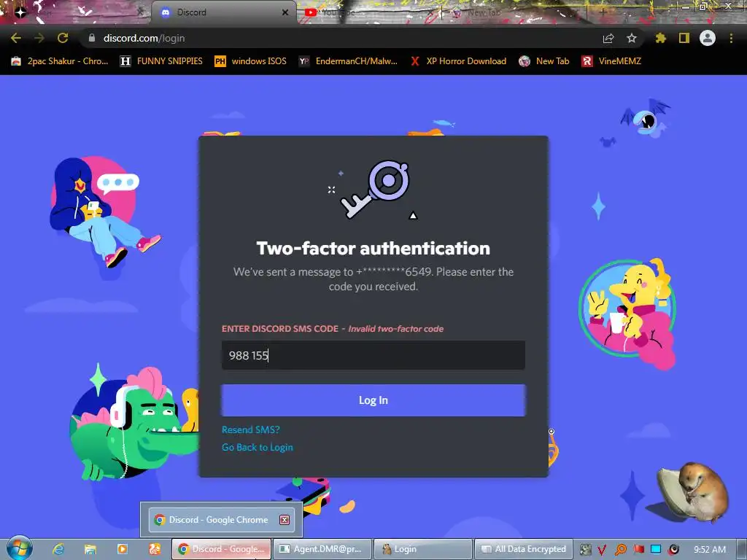
Task: Open the Login taskbar window
Action: (422, 549)
